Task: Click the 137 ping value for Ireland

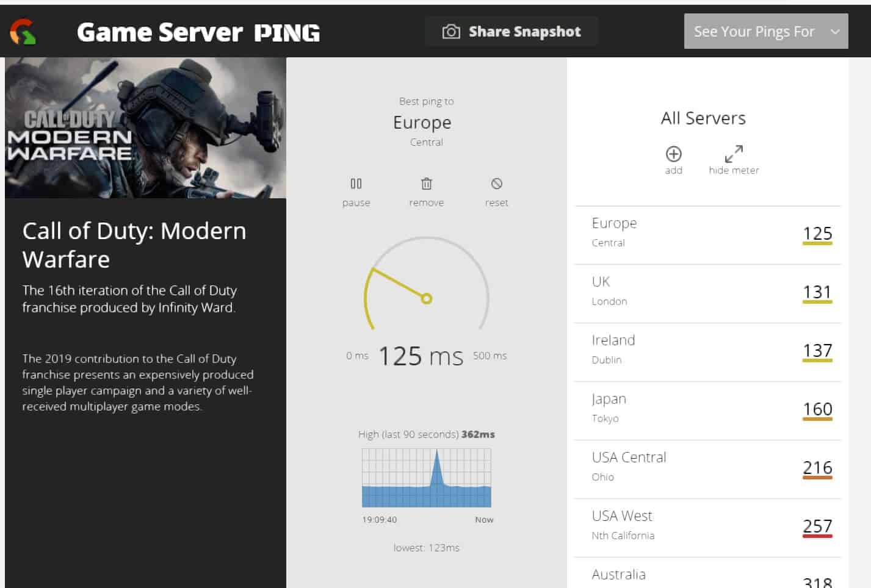Action: coord(817,351)
